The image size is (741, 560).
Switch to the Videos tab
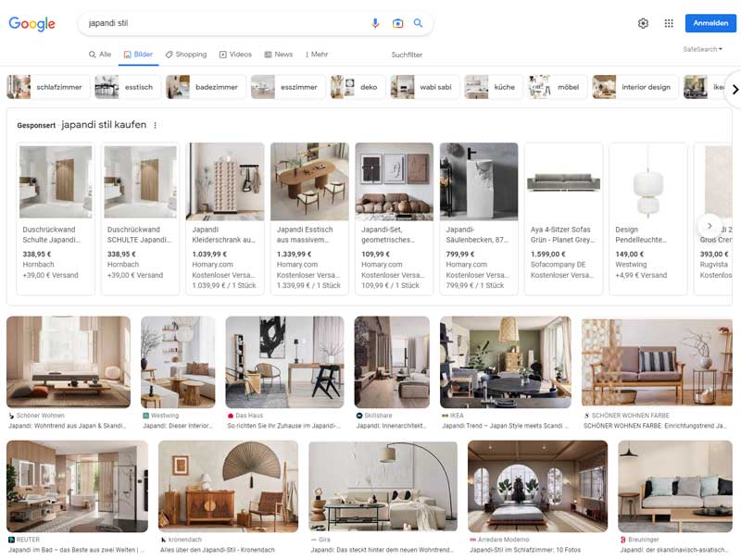click(235, 55)
